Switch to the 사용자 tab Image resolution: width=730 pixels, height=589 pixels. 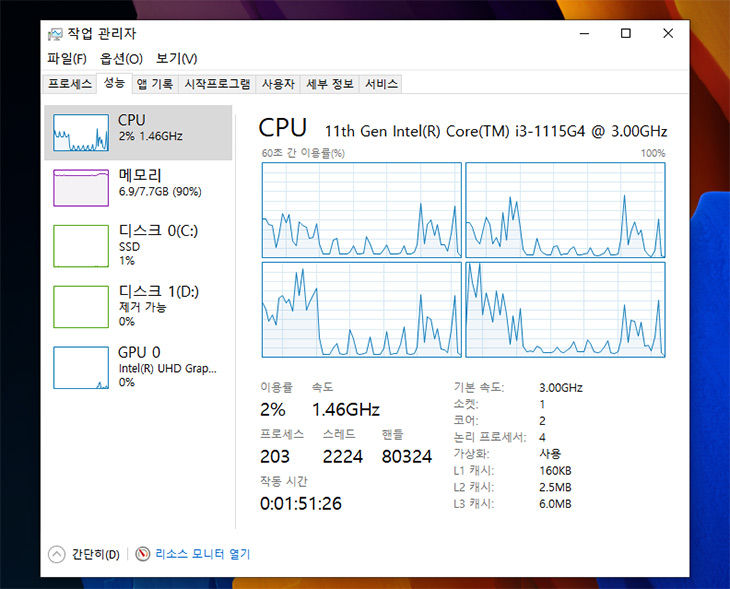point(278,84)
